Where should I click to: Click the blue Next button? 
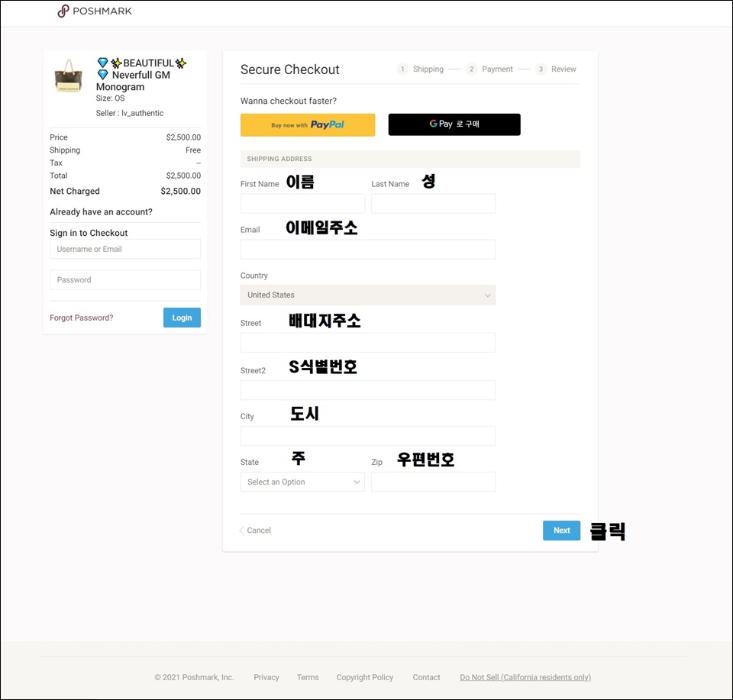click(x=561, y=531)
